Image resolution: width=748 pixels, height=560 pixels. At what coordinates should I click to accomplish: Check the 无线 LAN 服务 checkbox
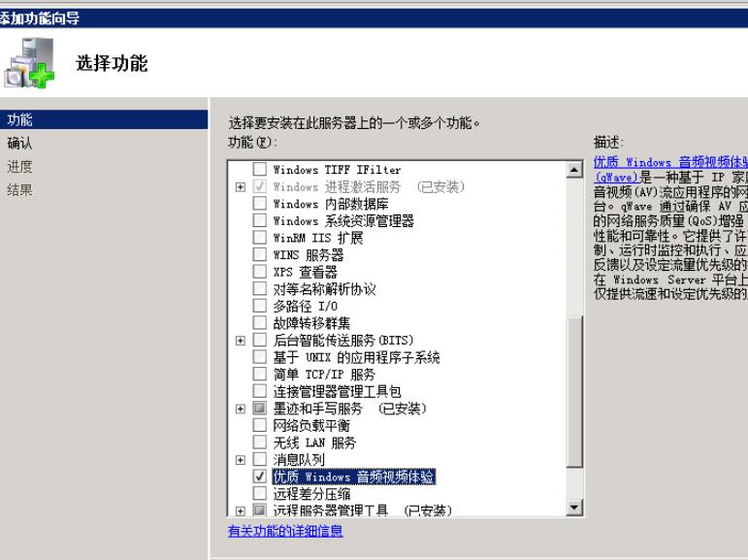coord(259,443)
